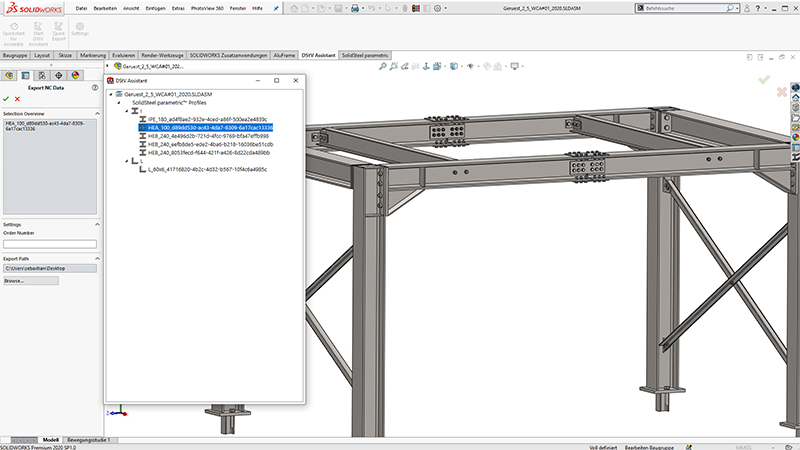Select the AluFrame tab
The image size is (800, 450).
284,55
